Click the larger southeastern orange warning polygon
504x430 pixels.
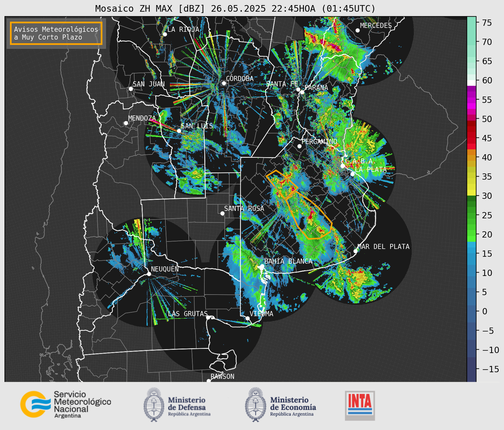coord(309,215)
